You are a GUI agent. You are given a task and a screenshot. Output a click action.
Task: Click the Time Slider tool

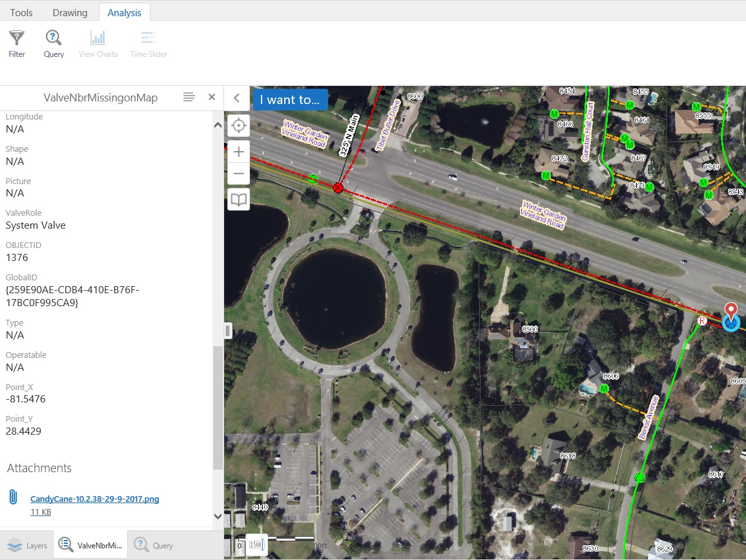(149, 44)
